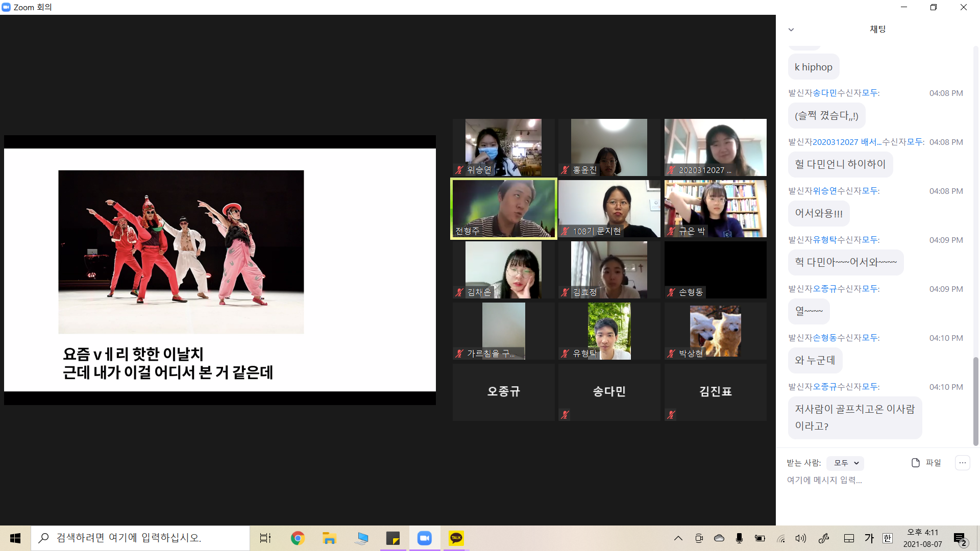Open Zoom app in taskbar
The width and height of the screenshot is (980, 551).
click(x=424, y=538)
